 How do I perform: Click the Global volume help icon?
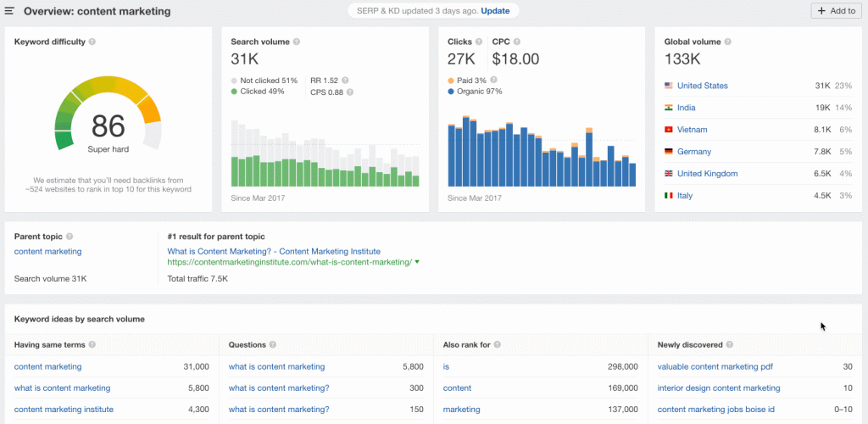tap(728, 42)
